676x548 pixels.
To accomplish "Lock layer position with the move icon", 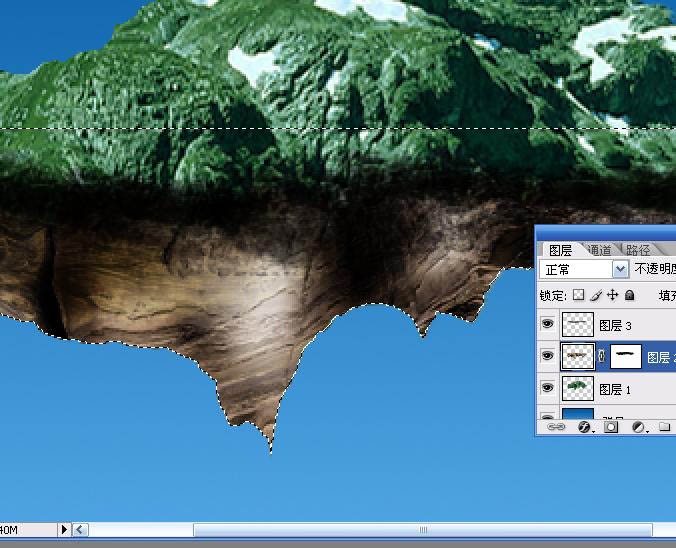I will (x=612, y=295).
